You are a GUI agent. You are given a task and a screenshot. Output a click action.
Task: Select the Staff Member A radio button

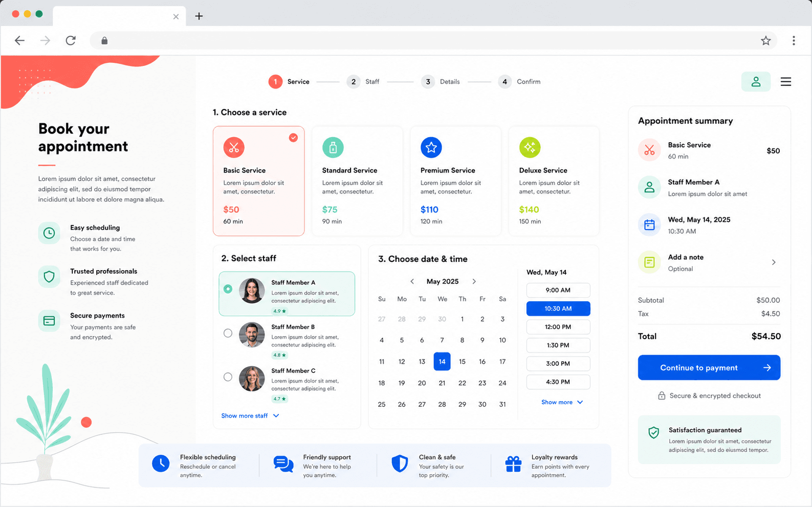[x=228, y=289]
